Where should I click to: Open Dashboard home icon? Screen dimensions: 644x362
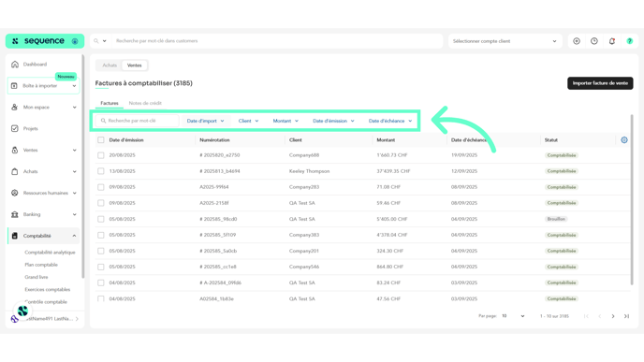pos(15,64)
